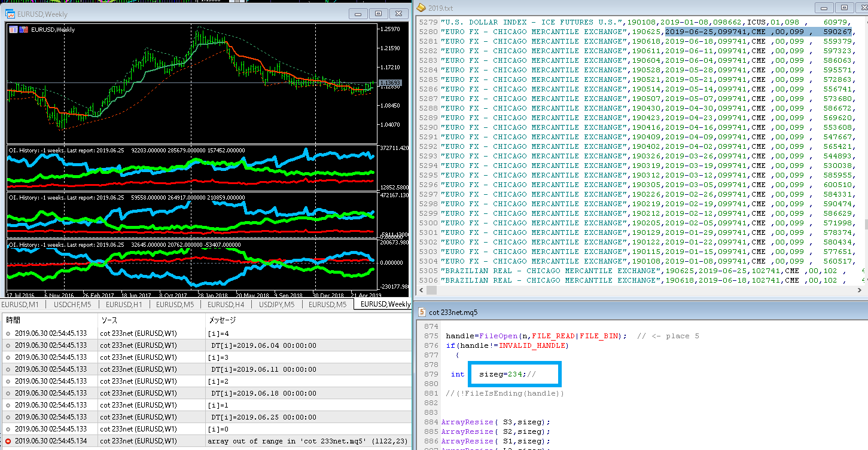Maximize the EURUSD,Weekly chart window

378,14
